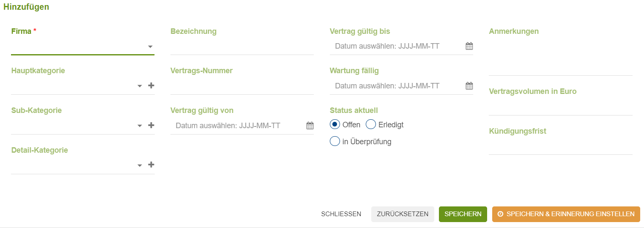Click Speichern & Erinnerung einstellen button

[566, 214]
